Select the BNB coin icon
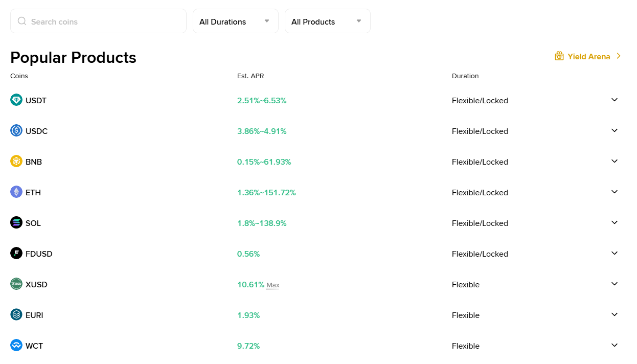Screen dimensions: 637x364 [x=16, y=161]
